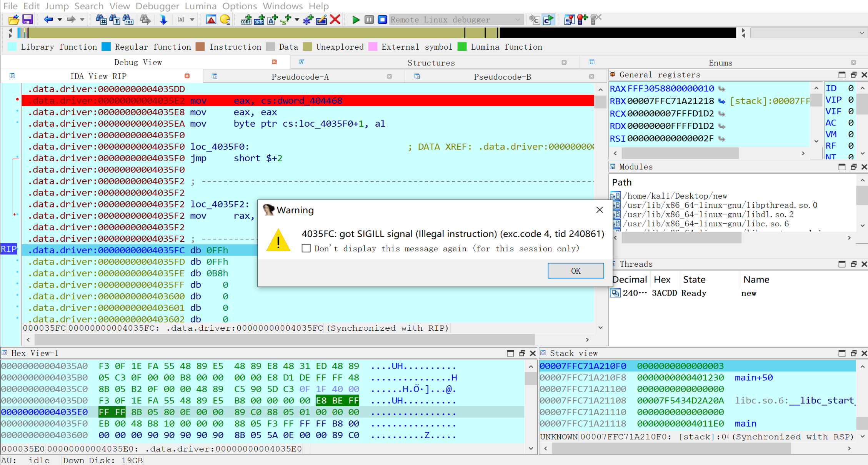Search for byte sequence binoculars icon
Screen dimensions: 868x465
pos(128,19)
